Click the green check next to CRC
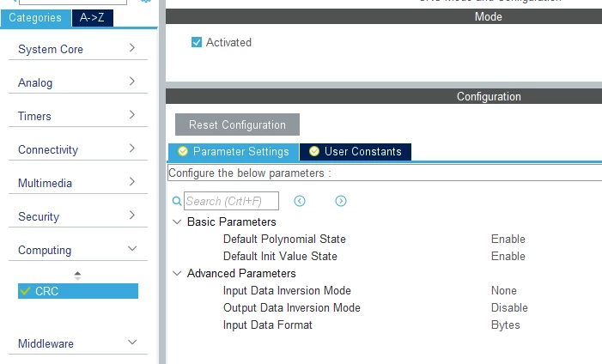The image size is (602, 364). [x=25, y=291]
